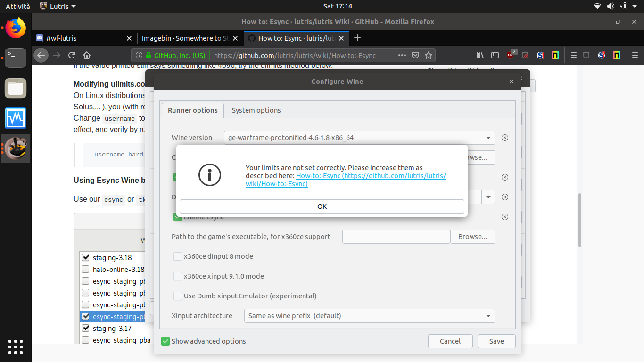Open the Lutris app menu in the top bar
This screenshot has height=362, width=644.
pos(58,6)
